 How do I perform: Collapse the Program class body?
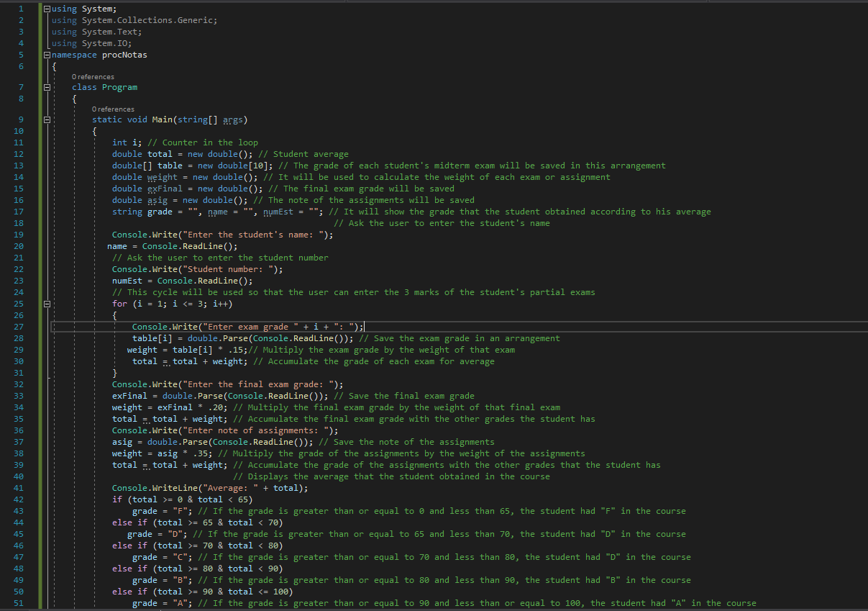point(47,88)
